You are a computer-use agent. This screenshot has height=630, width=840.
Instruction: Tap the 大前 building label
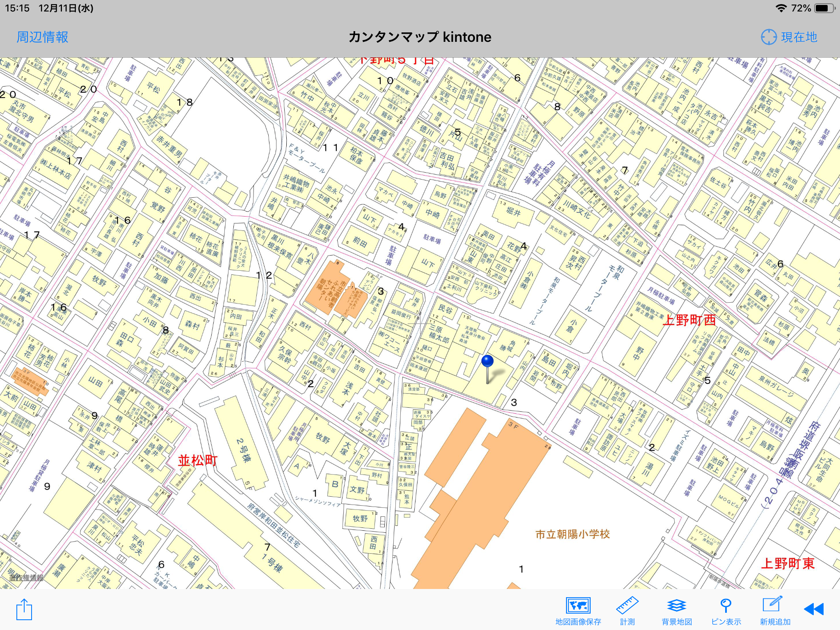click(11, 396)
